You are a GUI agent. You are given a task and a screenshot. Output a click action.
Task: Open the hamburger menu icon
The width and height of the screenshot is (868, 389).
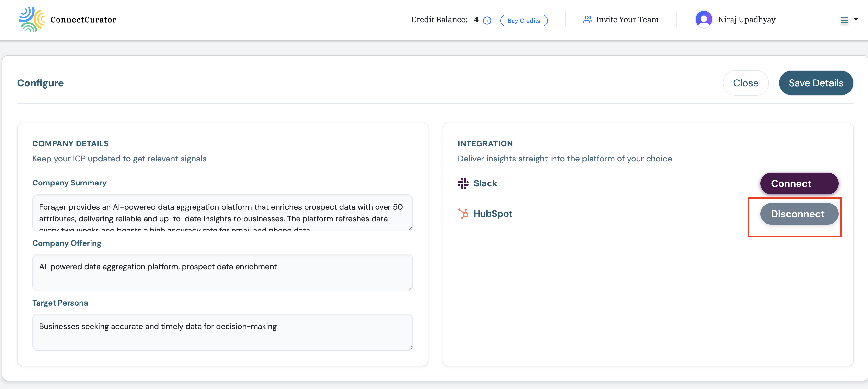point(845,20)
